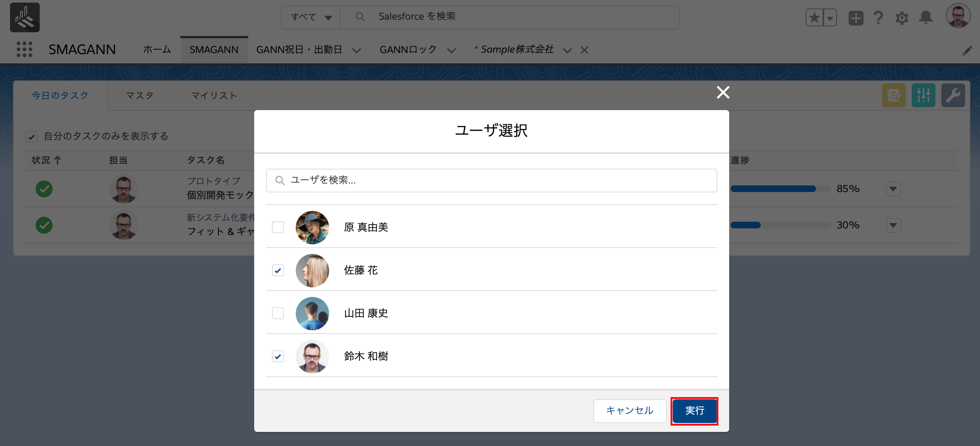Close the user selection dialog with X
The width and height of the screenshot is (980, 446).
[x=723, y=92]
